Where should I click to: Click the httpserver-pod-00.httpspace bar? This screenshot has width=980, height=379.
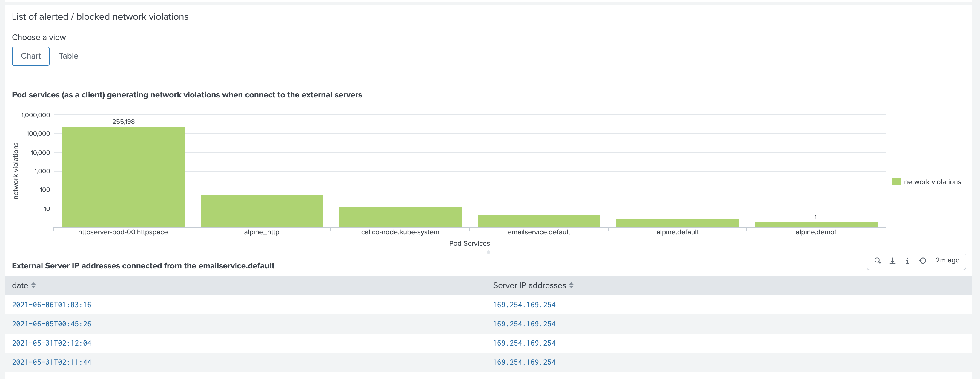[x=123, y=177]
